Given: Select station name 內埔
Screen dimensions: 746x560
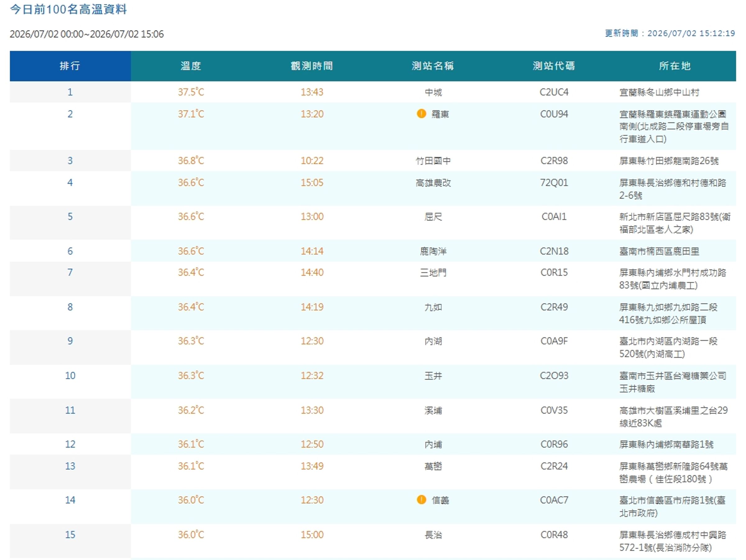Looking at the screenshot, I should point(433,444).
